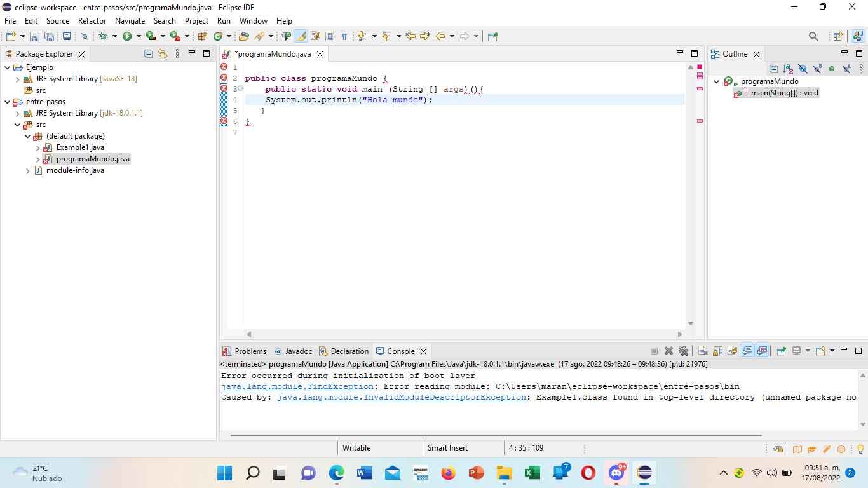Click the toolbar Search magnifier icon
The image size is (868, 488).
tap(813, 36)
